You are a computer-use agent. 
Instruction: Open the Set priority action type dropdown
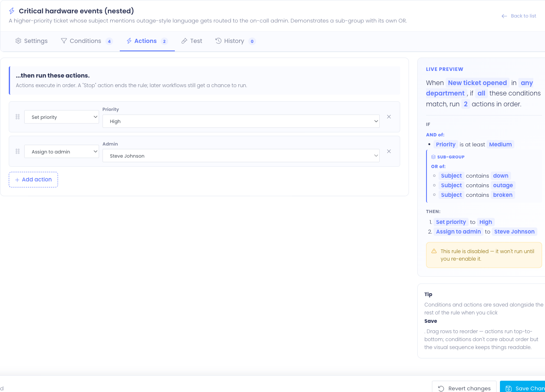tap(62, 117)
